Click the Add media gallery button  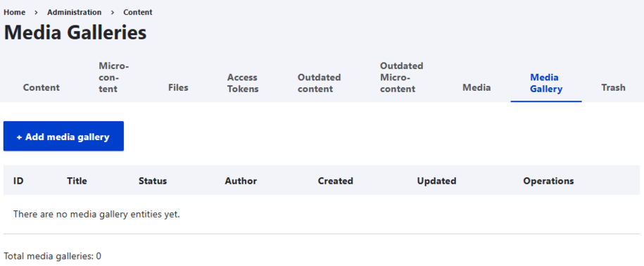(x=63, y=137)
